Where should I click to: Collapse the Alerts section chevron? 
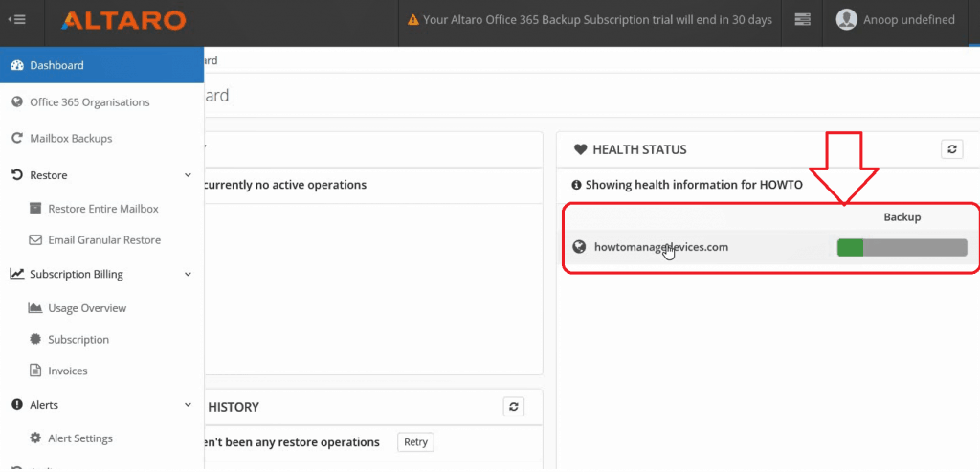[x=189, y=405]
